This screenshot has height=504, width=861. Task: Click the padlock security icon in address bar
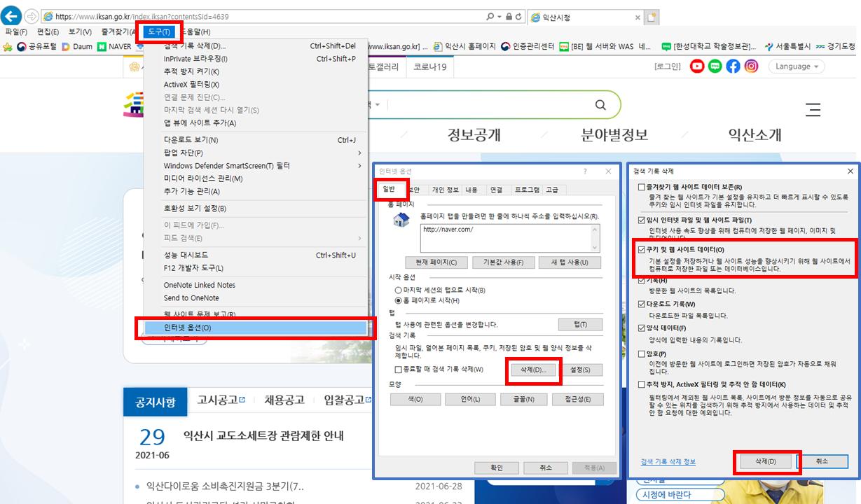coord(509,16)
